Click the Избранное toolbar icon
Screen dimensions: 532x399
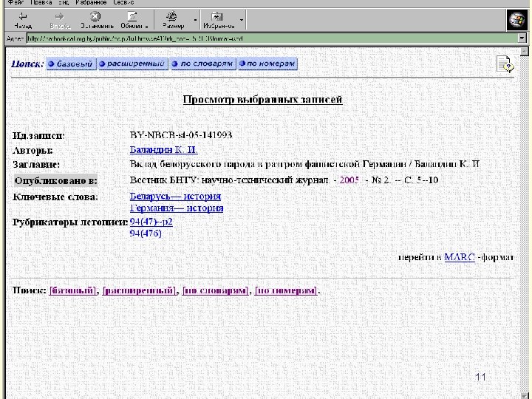pos(219,20)
